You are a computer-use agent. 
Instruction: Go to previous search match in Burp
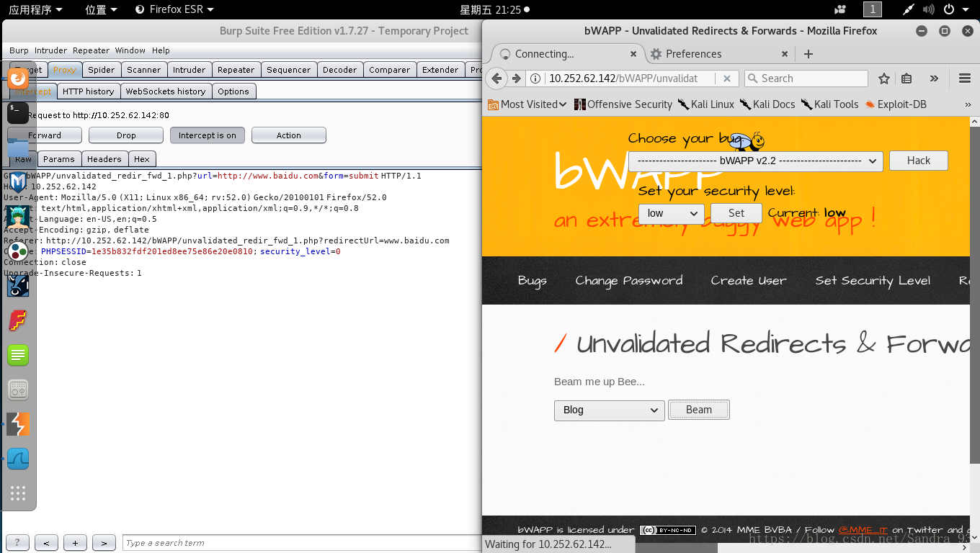tap(46, 543)
